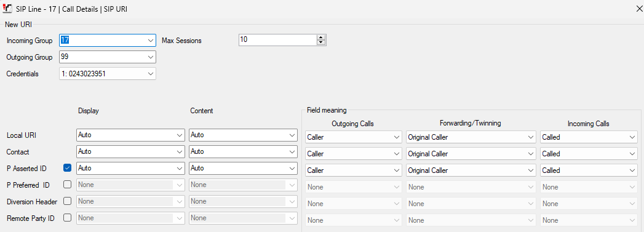Click the Incoming Group label
644x232 pixels.
(x=30, y=41)
